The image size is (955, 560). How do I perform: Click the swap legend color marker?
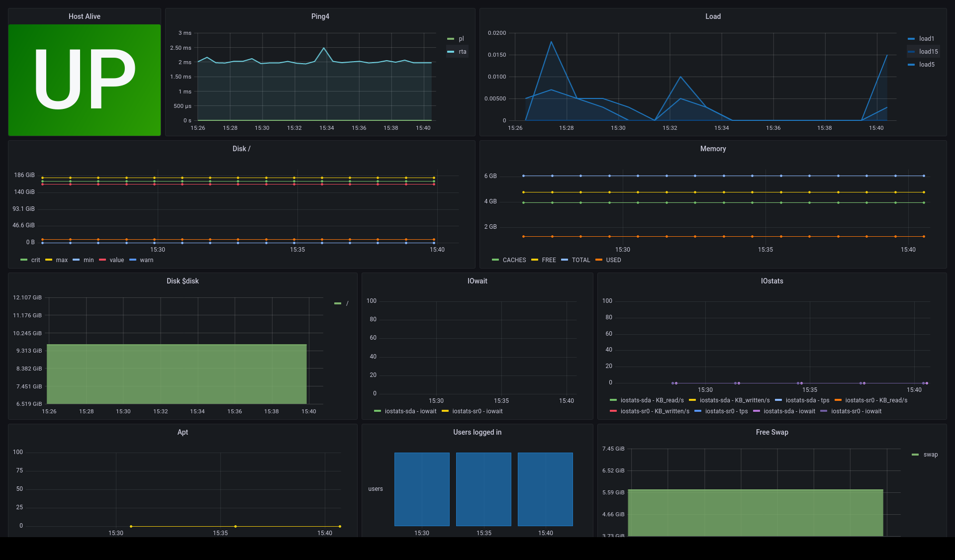pyautogui.click(x=915, y=455)
